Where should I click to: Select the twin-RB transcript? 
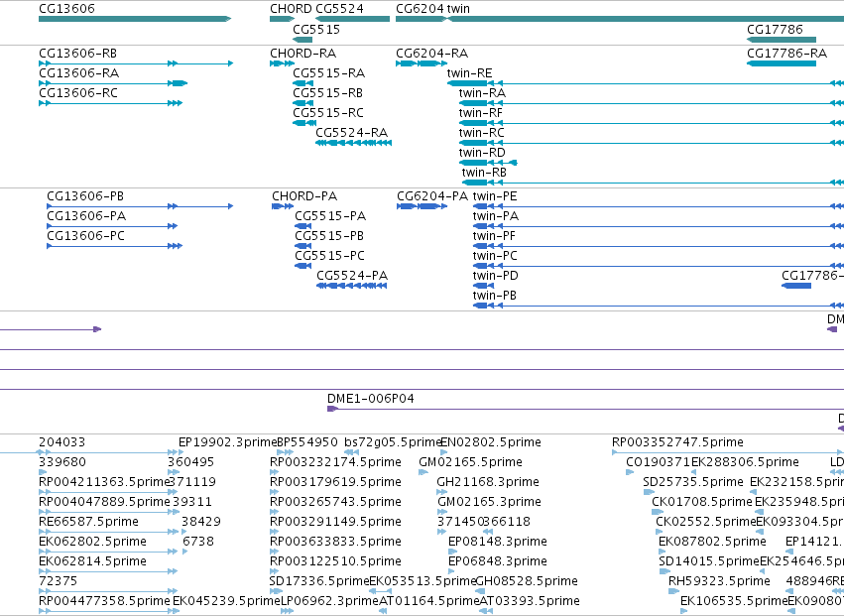pyautogui.click(x=484, y=173)
